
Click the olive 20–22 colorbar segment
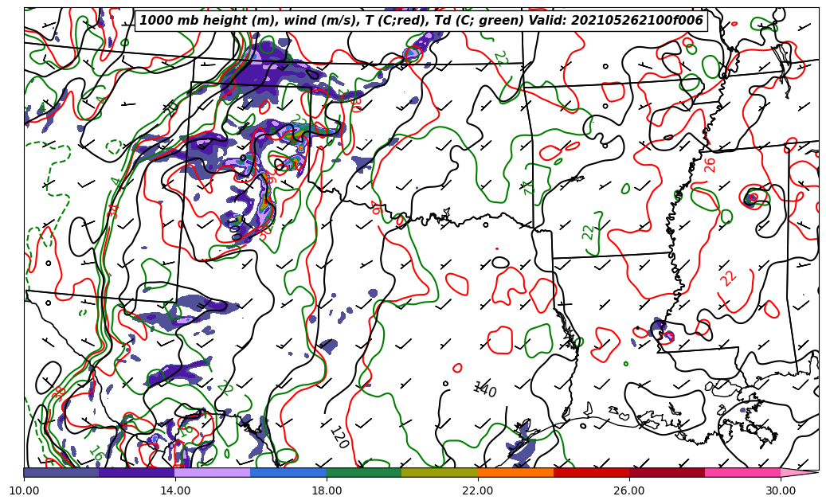point(439,472)
